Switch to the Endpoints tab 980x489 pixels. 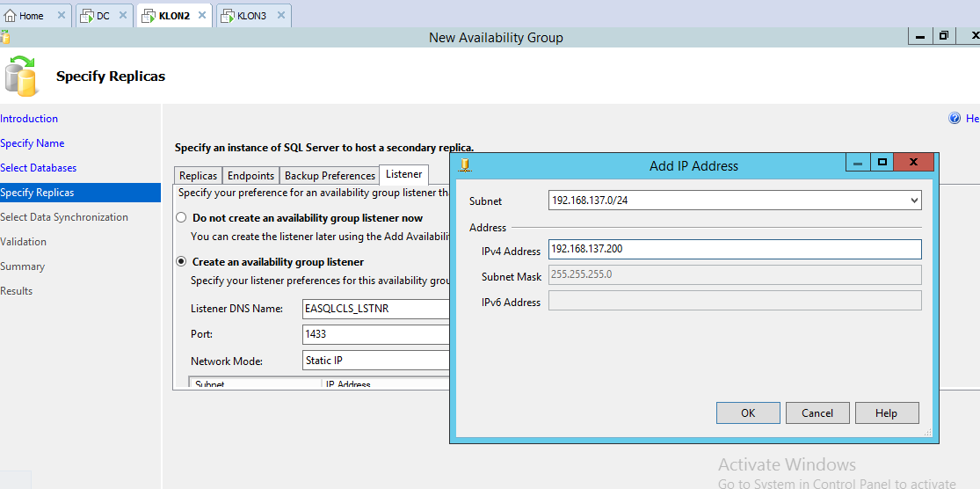pyautogui.click(x=251, y=176)
